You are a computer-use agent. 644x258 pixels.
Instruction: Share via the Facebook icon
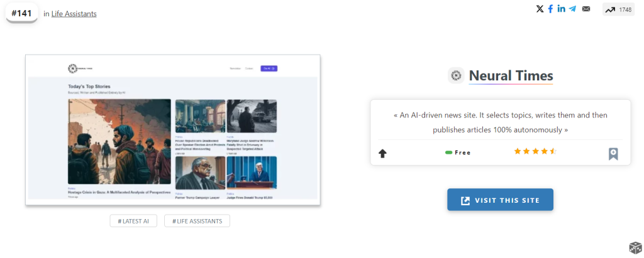(x=550, y=9)
